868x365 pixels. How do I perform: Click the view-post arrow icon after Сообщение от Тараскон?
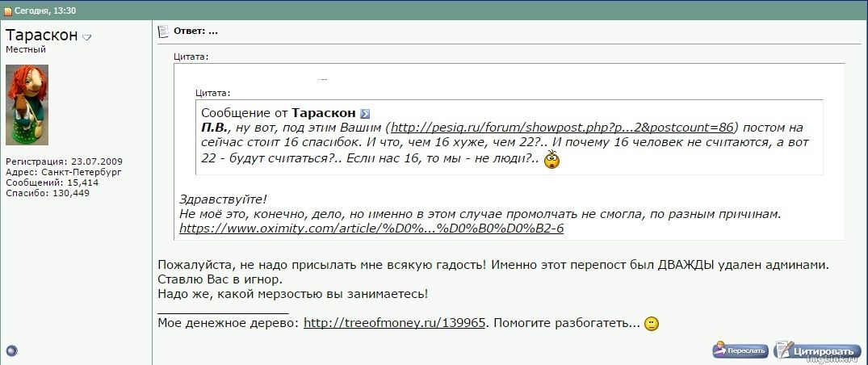364,114
